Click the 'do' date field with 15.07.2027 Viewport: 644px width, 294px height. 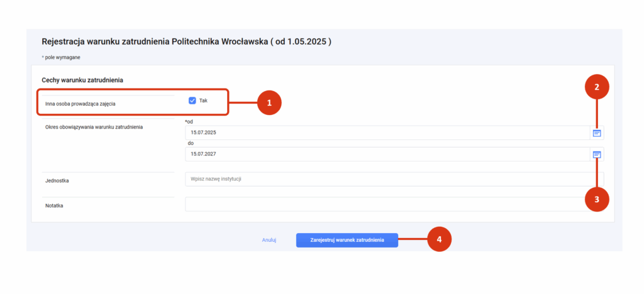pyautogui.click(x=387, y=155)
